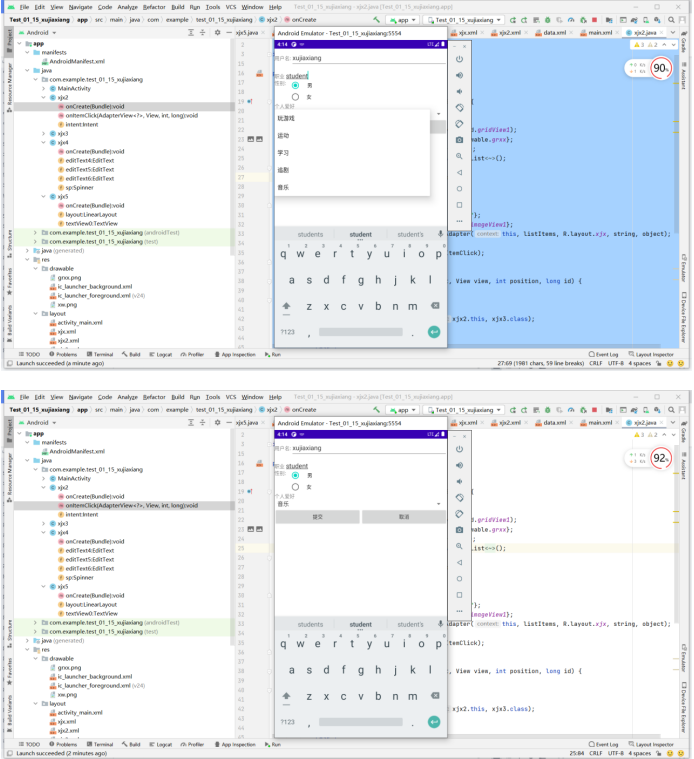Click emulator rotate left icon in upper screenshot
Screen dimensions: 694x759
click(x=459, y=107)
